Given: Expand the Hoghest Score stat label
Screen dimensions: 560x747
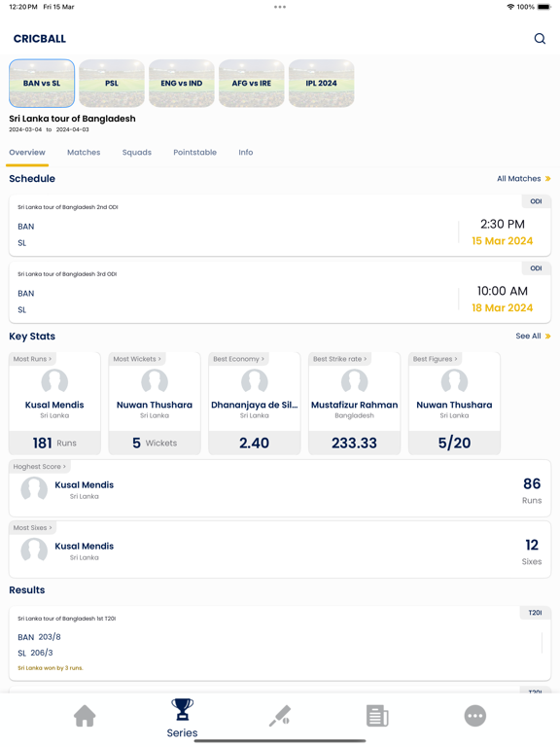Looking at the screenshot, I should 40,467.
